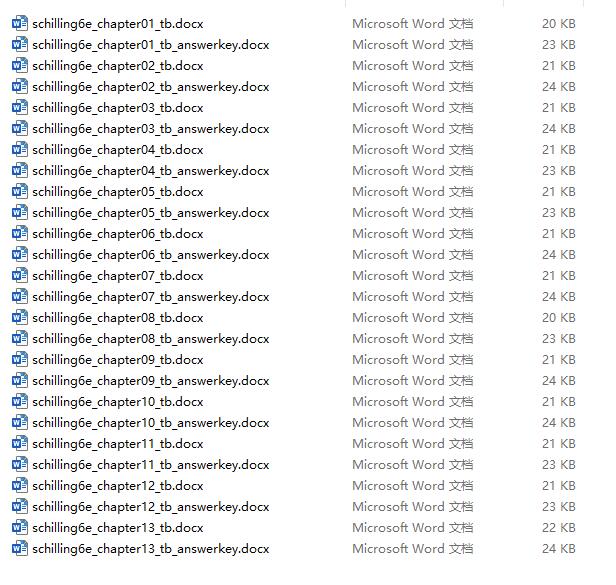Select the Word icon for schilling6e_chapter12_tb.docx
Viewport: 616px width, 585px height.
pyautogui.click(x=20, y=486)
